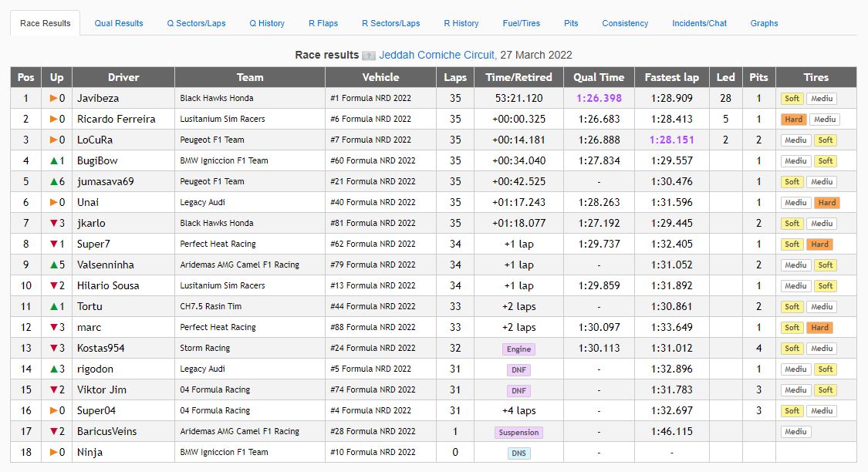The width and height of the screenshot is (868, 472).
Task: Open the Q History tab
Action: click(x=267, y=23)
